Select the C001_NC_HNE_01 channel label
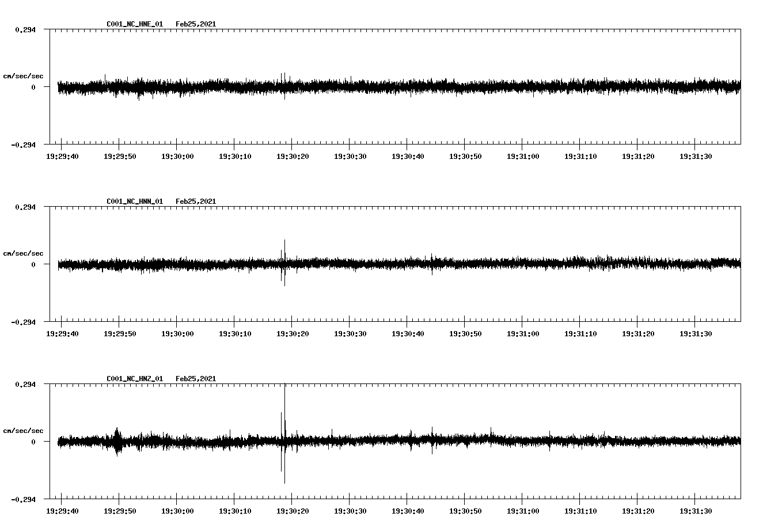The height and width of the screenshot is (532, 782). point(134,24)
